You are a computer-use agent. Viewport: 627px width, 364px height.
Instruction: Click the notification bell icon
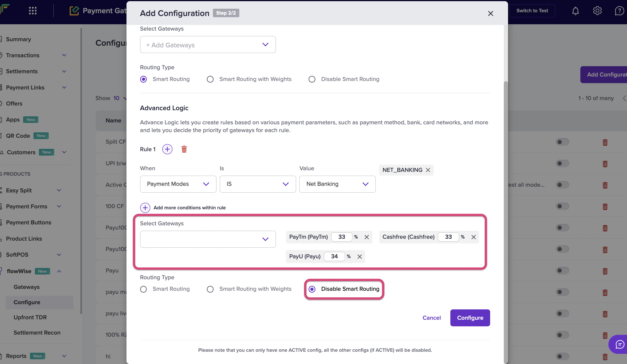(575, 11)
